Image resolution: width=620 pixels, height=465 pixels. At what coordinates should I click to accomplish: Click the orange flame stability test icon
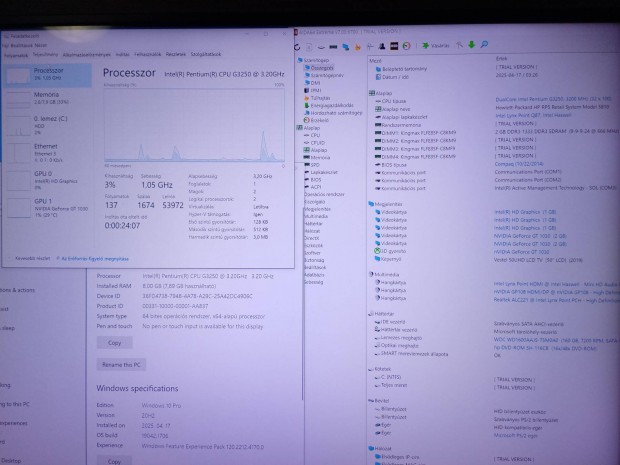[358, 47]
